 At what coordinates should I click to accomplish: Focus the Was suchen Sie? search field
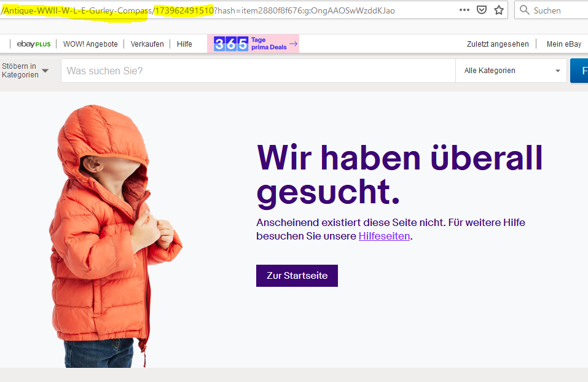258,71
